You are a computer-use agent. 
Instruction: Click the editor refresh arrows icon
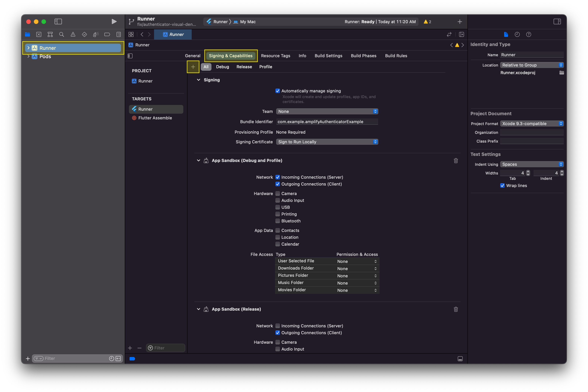pos(449,34)
